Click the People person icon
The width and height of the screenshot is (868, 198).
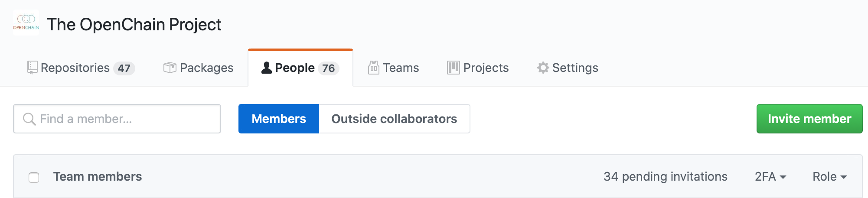(267, 68)
